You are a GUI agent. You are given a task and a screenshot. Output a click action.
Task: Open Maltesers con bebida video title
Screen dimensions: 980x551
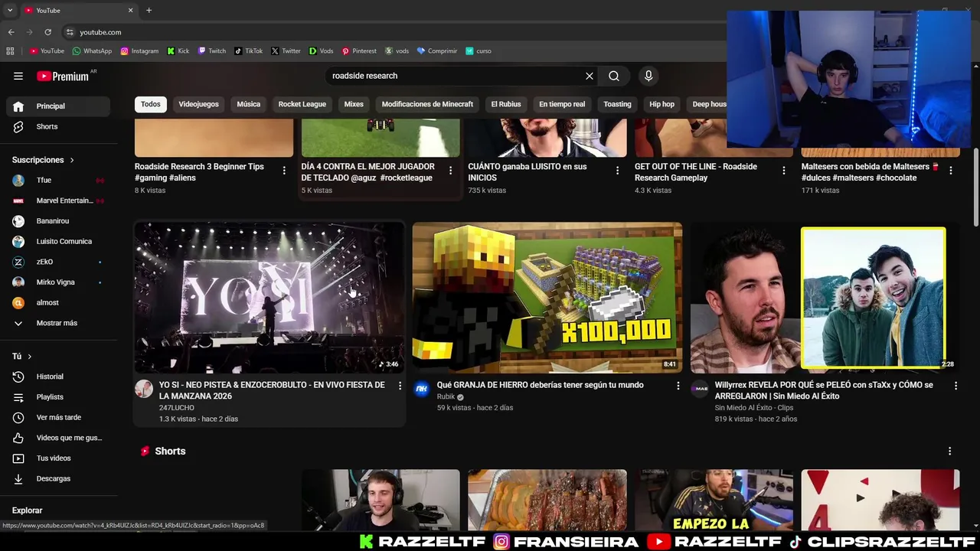coord(871,172)
